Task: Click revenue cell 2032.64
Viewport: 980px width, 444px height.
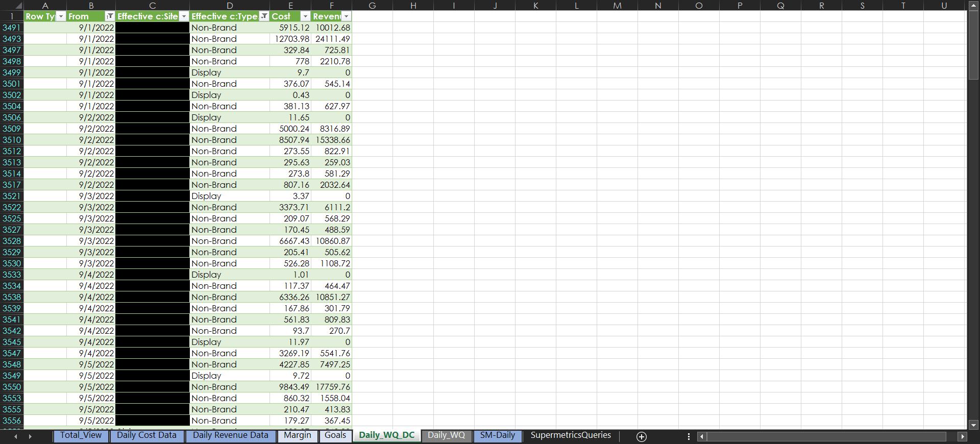Action: (x=332, y=185)
